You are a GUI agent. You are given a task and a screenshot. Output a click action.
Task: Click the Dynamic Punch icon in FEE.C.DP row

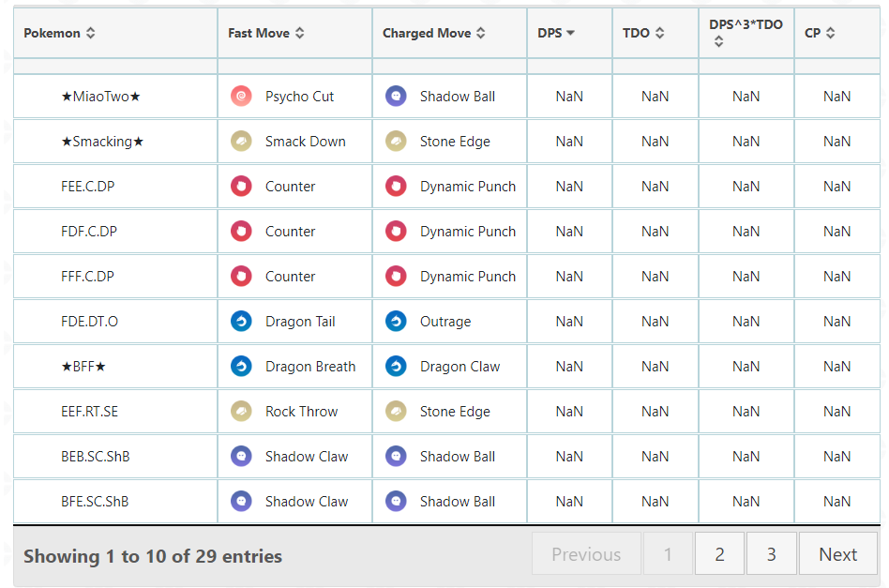coord(396,186)
